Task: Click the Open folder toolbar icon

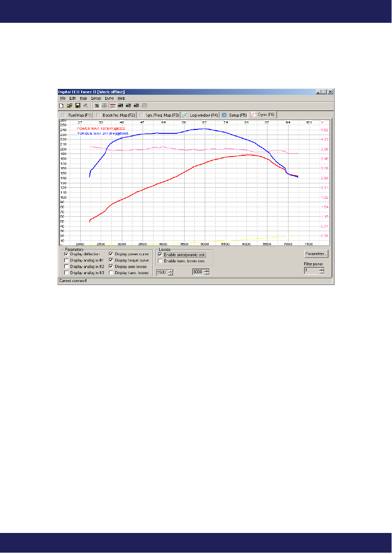Action: [69, 106]
